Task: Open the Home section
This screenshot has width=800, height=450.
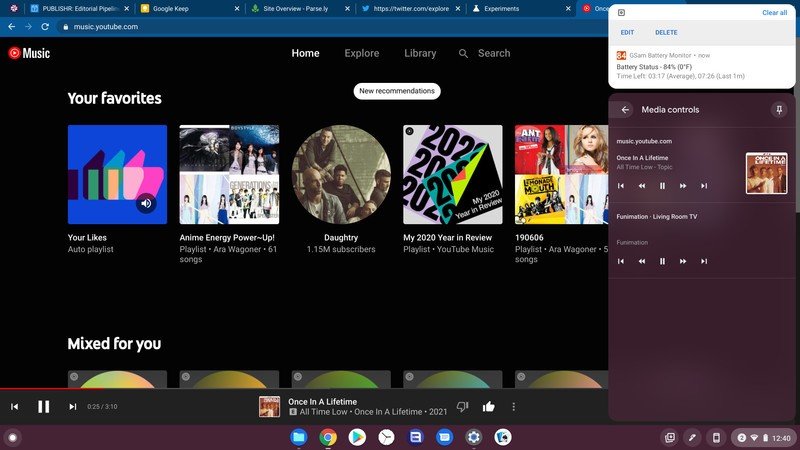Action: coord(306,53)
